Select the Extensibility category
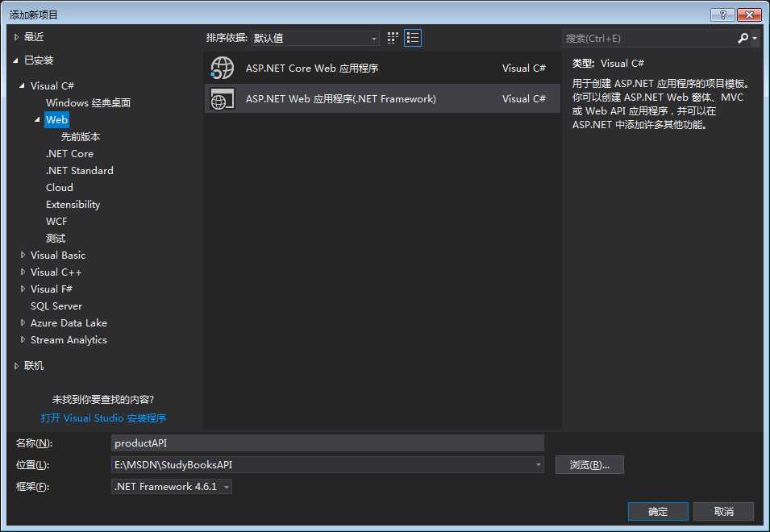Viewport: 770px width, 532px height. click(73, 204)
